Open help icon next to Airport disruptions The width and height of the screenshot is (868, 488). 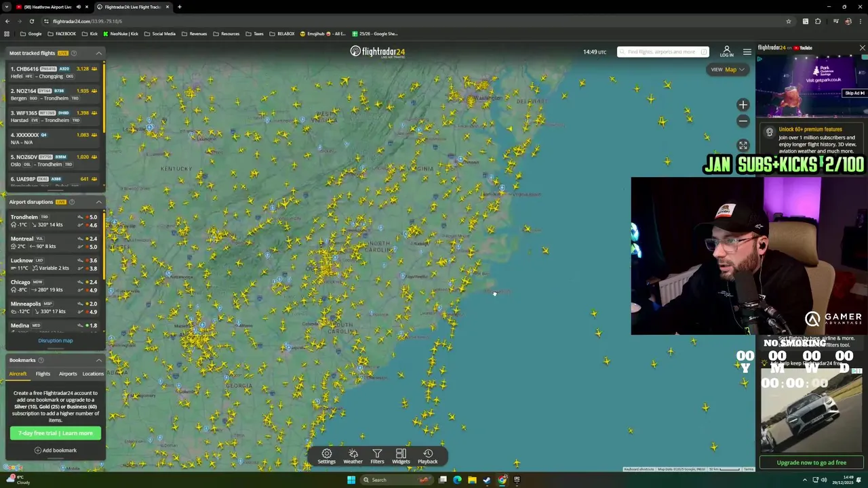tap(72, 202)
